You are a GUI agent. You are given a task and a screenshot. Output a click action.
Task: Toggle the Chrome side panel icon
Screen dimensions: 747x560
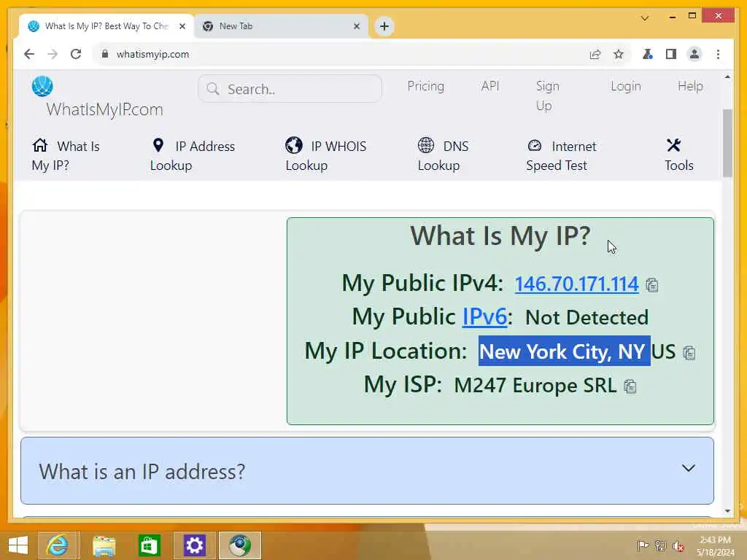click(x=671, y=54)
